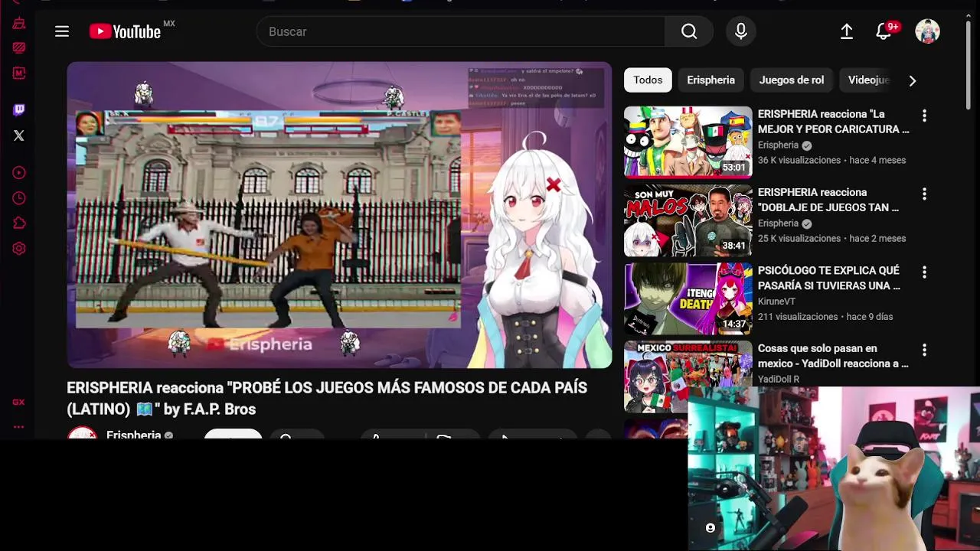
Task: Visit Erispheria channel under the 53:01 video
Action: tap(779, 145)
